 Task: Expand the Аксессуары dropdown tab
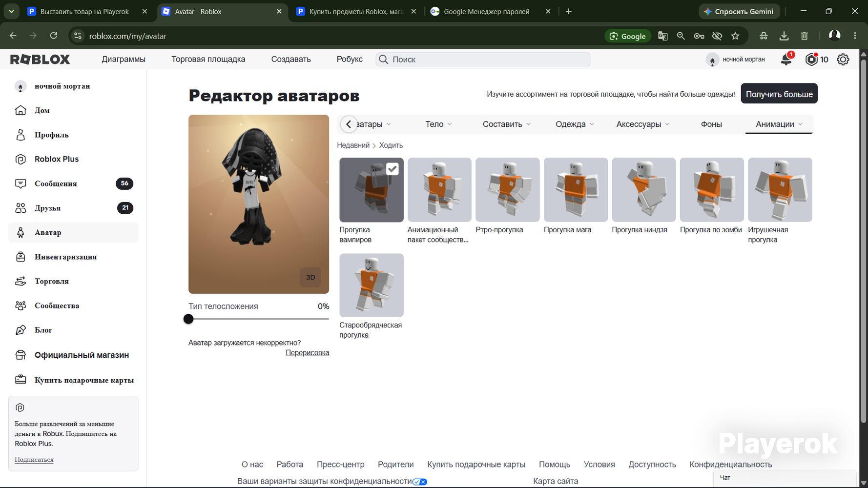642,124
